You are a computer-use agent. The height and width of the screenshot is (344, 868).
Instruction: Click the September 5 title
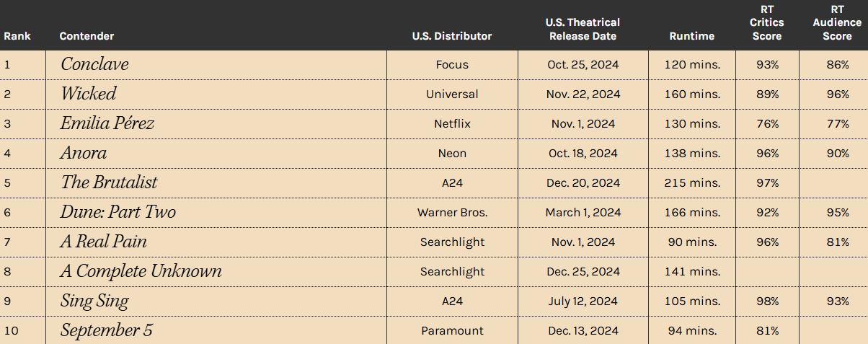pyautogui.click(x=107, y=330)
